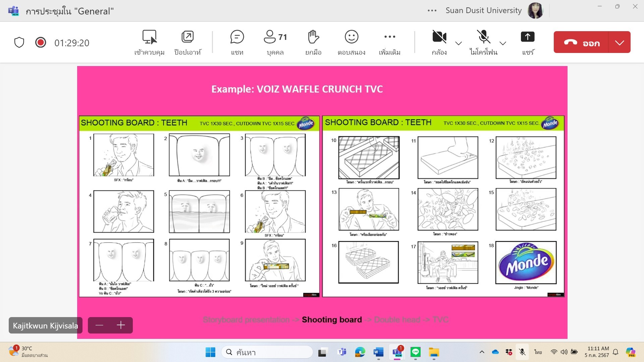Click the taskbar search box ค้นหา
The height and width of the screenshot is (362, 644).
pos(267,352)
